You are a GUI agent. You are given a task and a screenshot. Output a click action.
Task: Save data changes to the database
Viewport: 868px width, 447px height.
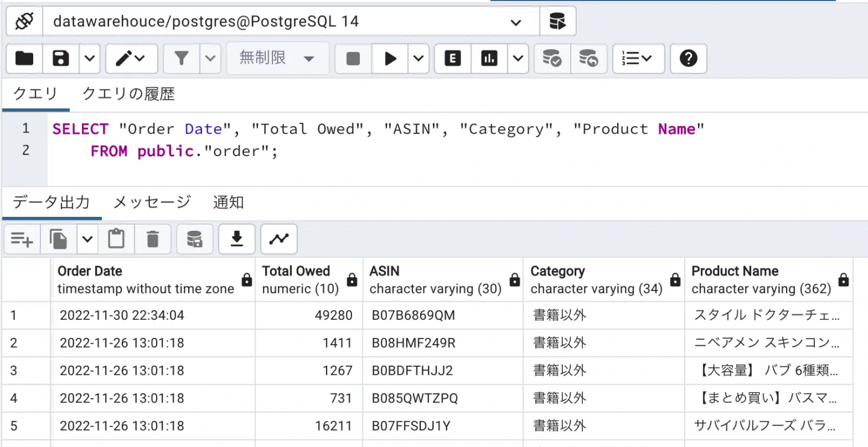click(x=194, y=239)
